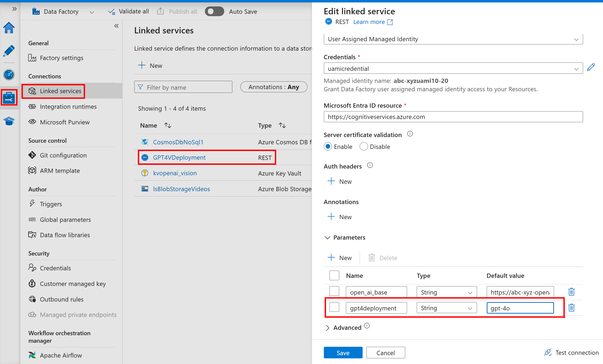Open Git configuration
Image resolution: width=603 pixels, height=364 pixels.
(63, 155)
